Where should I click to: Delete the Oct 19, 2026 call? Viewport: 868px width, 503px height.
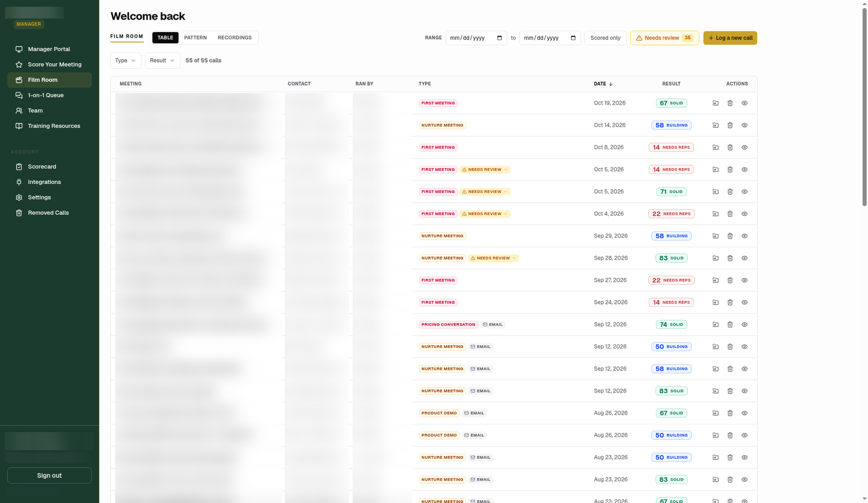tap(730, 103)
